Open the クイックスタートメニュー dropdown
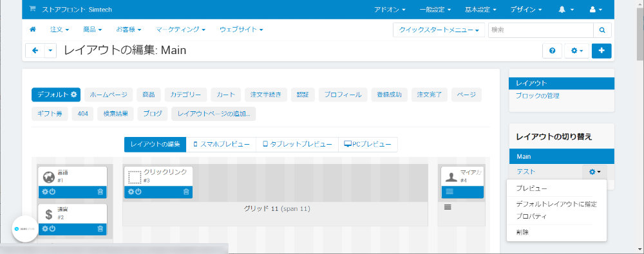The height and width of the screenshot is (254, 644). [x=439, y=30]
